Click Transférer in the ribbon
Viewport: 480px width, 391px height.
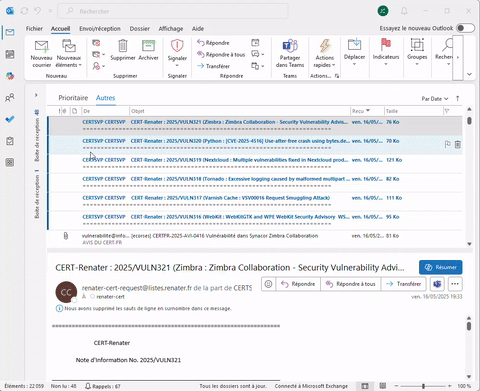tap(213, 66)
